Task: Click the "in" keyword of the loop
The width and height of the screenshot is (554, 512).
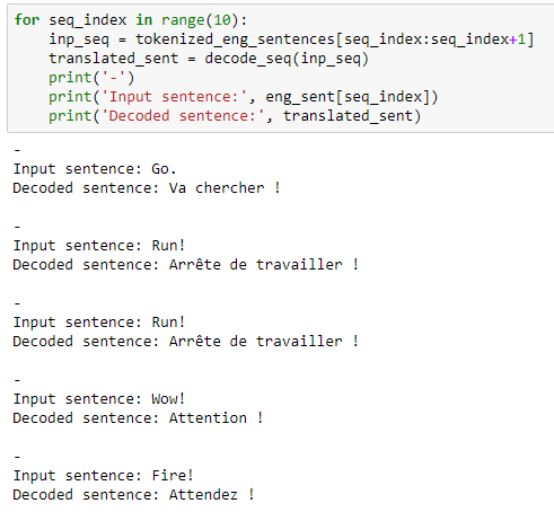Action: tap(144, 20)
